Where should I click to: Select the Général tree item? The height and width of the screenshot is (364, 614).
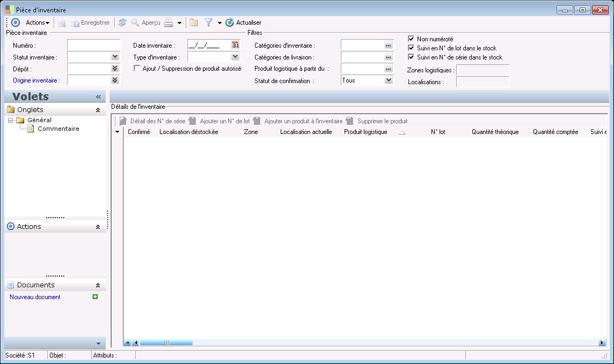(39, 120)
